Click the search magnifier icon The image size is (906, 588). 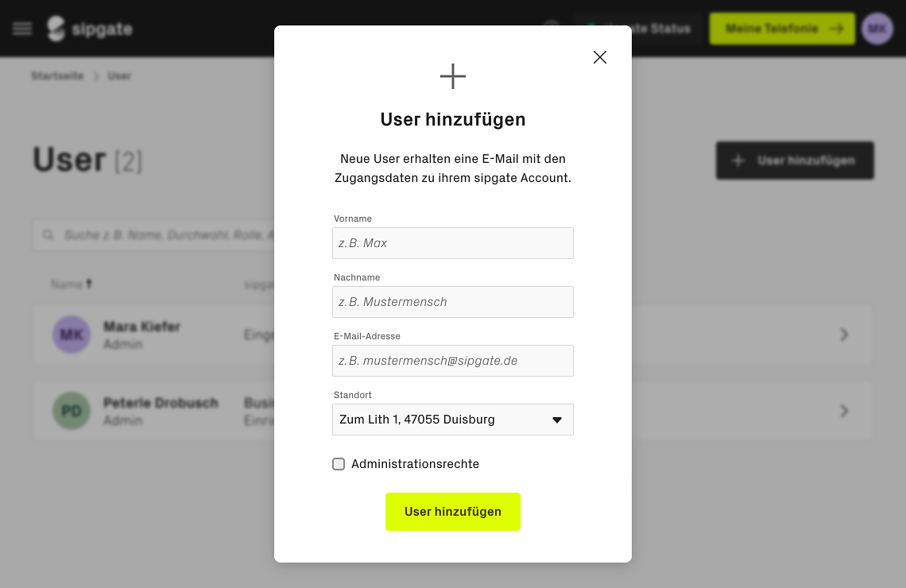click(x=48, y=235)
